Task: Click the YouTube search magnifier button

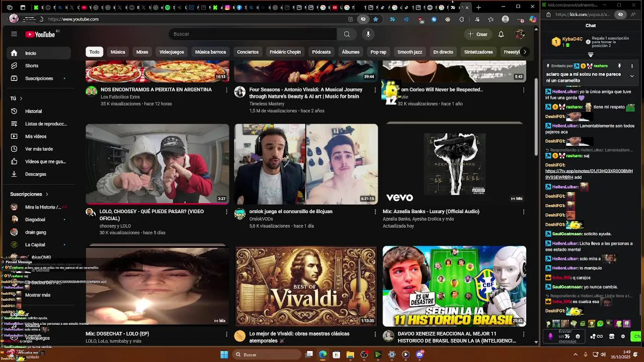Action: tap(347, 34)
